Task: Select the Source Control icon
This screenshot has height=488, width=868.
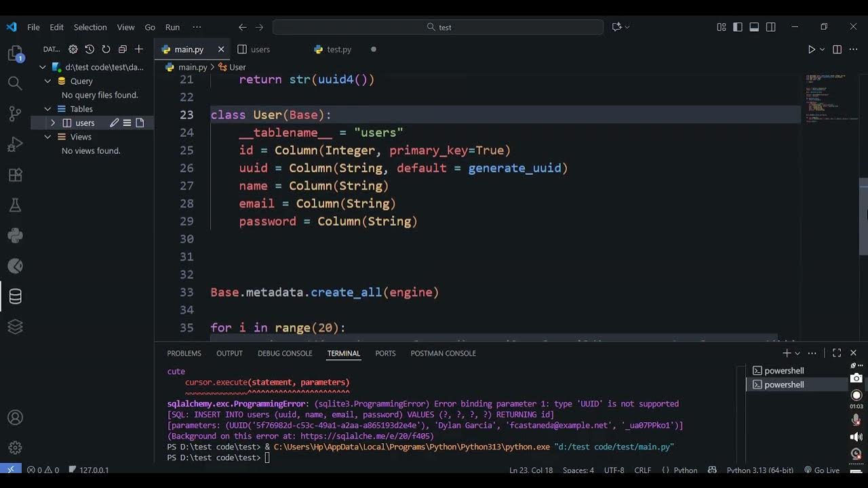Action: pos(15,113)
